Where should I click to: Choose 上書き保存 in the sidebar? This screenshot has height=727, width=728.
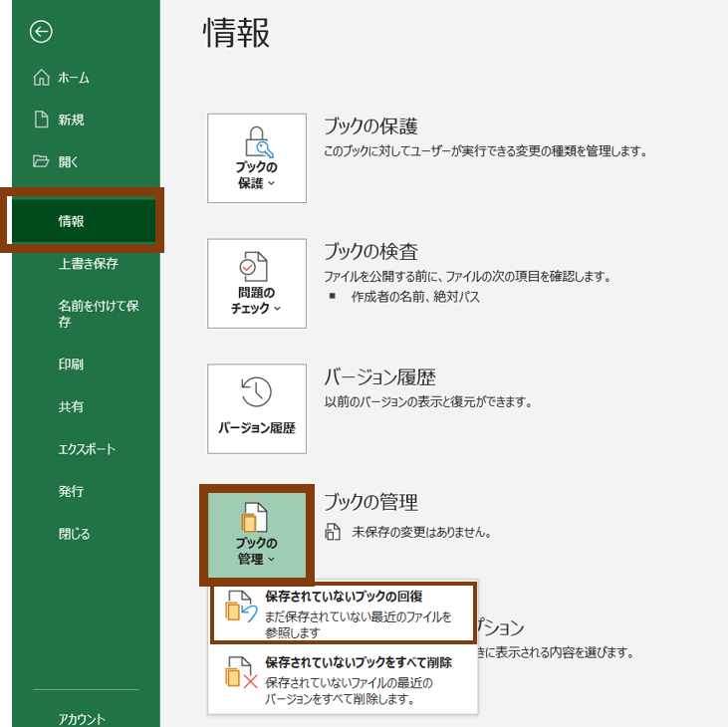click(88, 264)
